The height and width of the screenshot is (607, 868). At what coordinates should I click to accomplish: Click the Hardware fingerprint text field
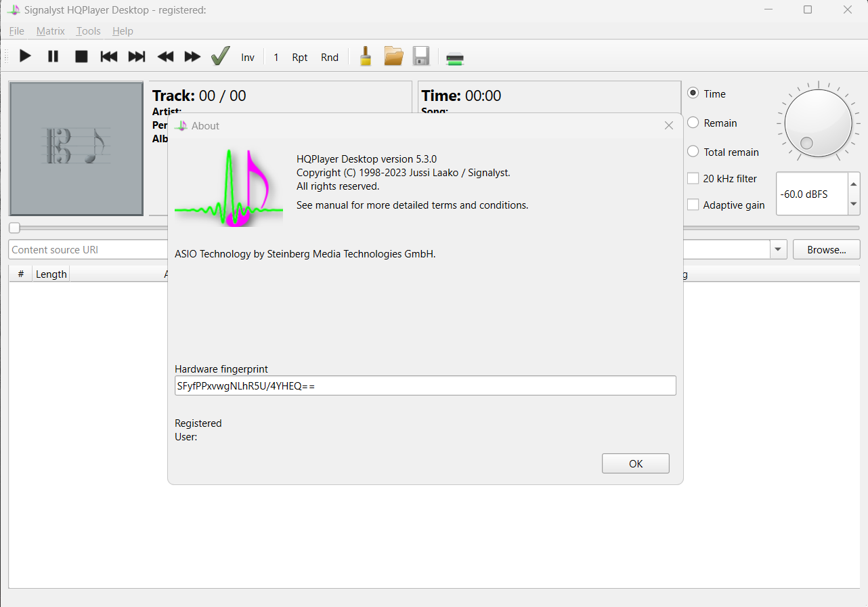(425, 385)
